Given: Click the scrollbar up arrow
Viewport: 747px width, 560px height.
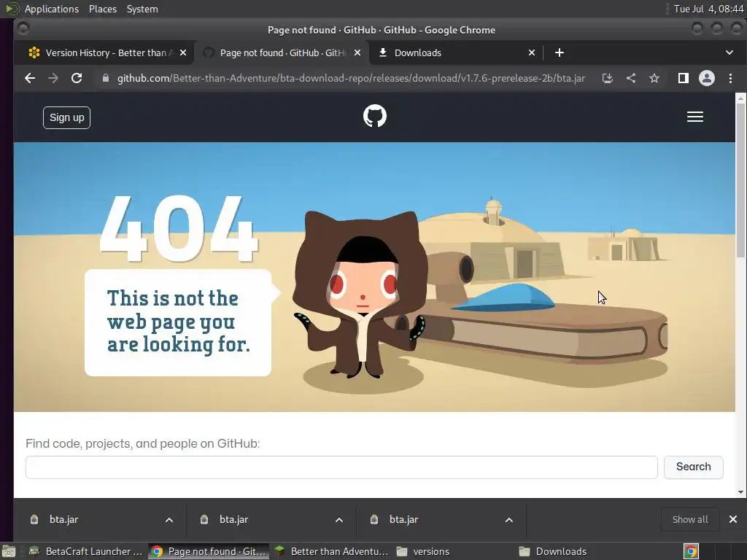Looking at the screenshot, I should click(740, 98).
